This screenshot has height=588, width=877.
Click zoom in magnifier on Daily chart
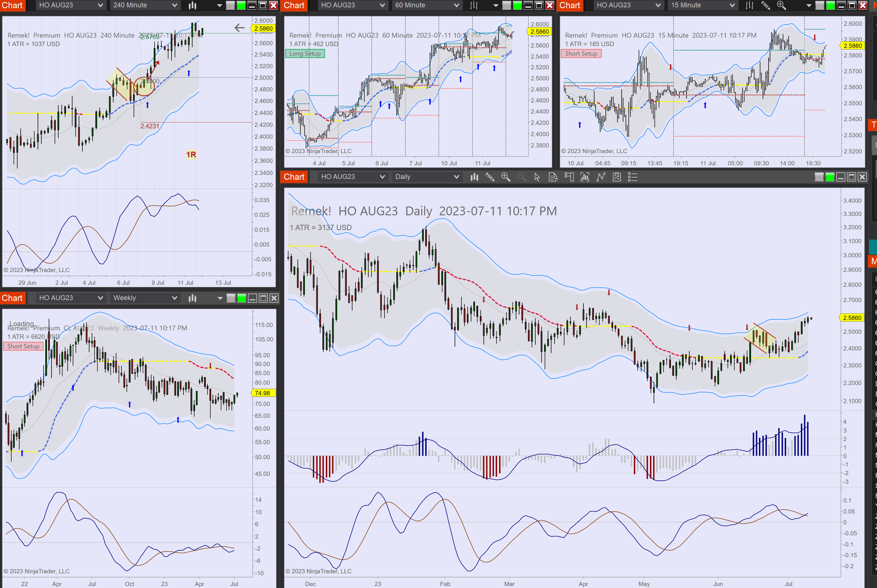click(x=506, y=177)
